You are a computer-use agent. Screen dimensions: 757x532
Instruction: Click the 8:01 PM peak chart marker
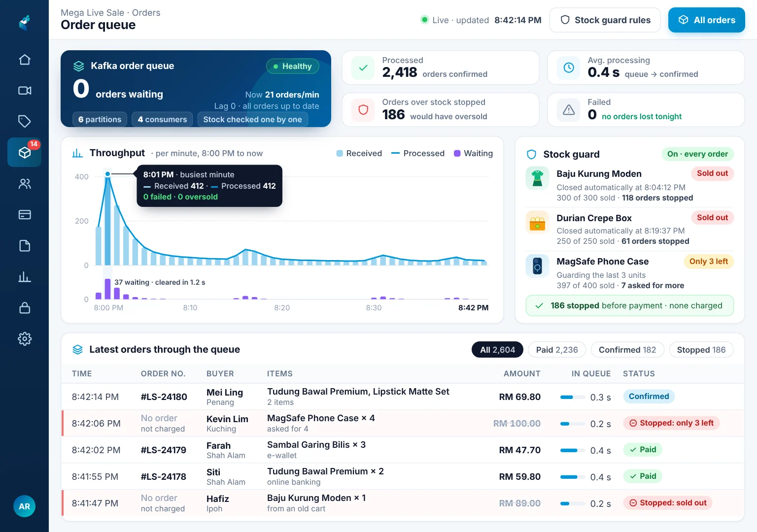tap(107, 174)
